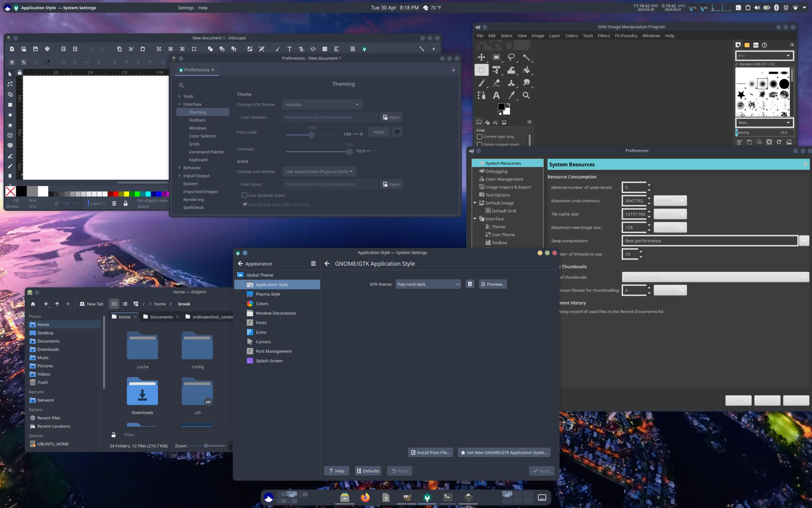
Task: Switch Dolphin to details list view icon
Action: click(x=125, y=304)
